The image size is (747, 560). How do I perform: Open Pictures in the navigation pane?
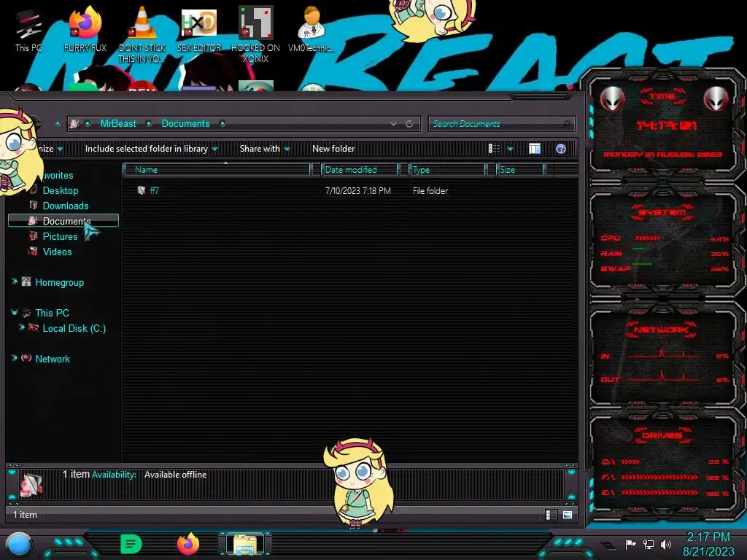[60, 236]
